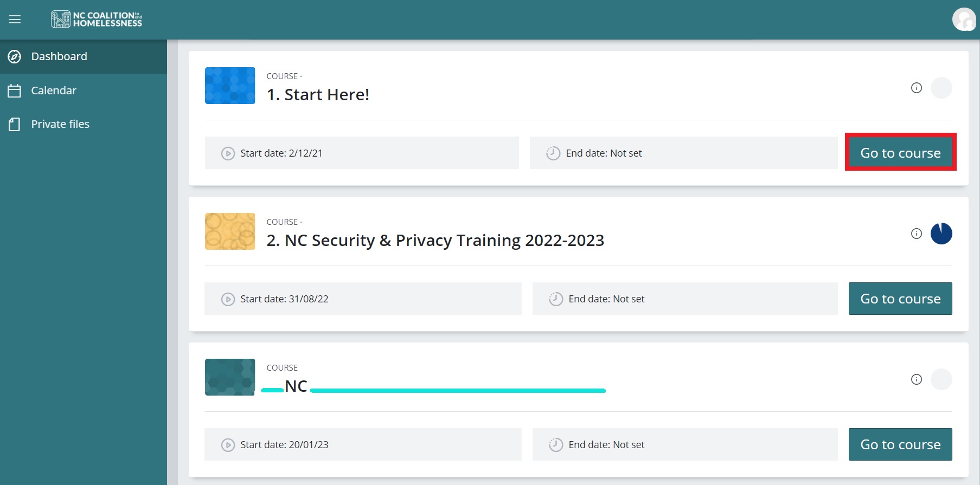
Task: Open Private files in sidebar
Action: click(60, 124)
